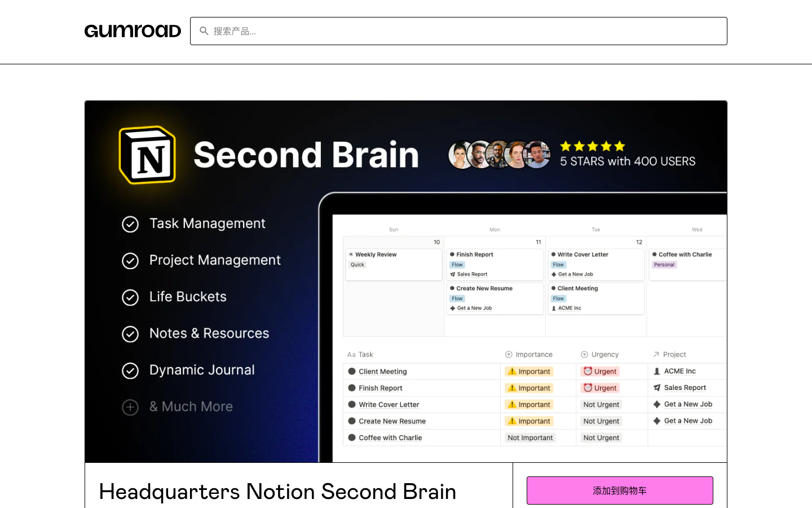Click the Finish Report row status circle

pos(352,388)
